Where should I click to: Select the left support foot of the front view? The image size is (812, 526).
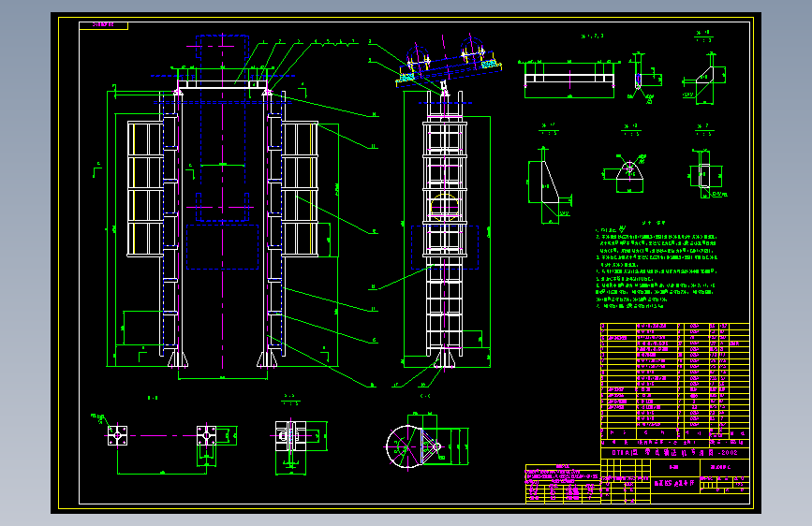pyautogui.click(x=178, y=358)
